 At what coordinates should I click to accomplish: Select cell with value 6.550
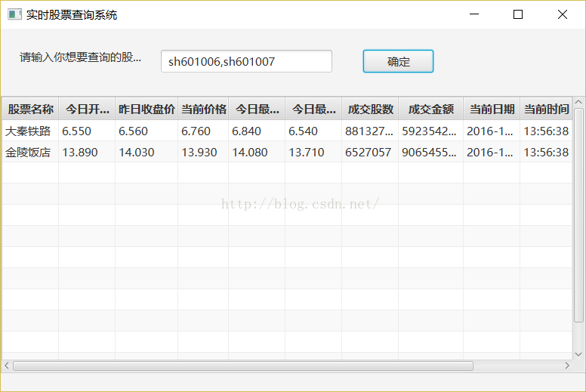coord(87,131)
